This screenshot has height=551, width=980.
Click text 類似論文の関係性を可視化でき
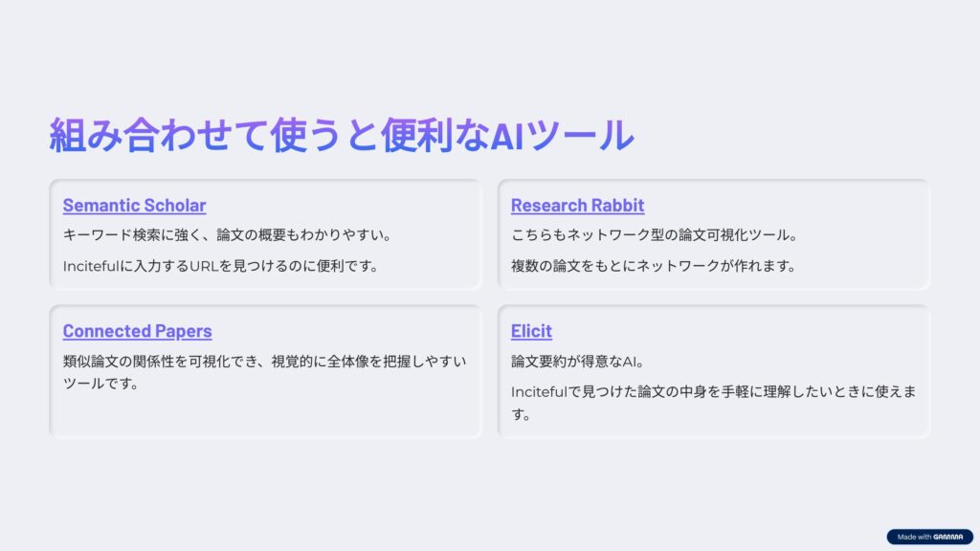click(160, 362)
